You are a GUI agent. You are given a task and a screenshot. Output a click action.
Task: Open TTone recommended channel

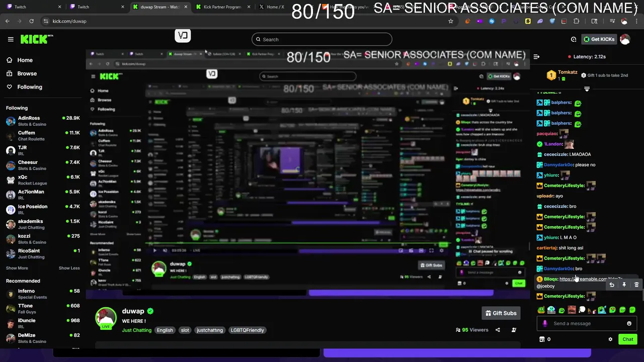pyautogui.click(x=43, y=308)
